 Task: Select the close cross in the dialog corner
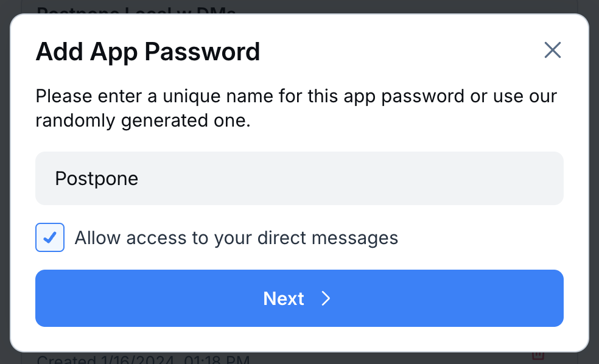click(x=552, y=50)
